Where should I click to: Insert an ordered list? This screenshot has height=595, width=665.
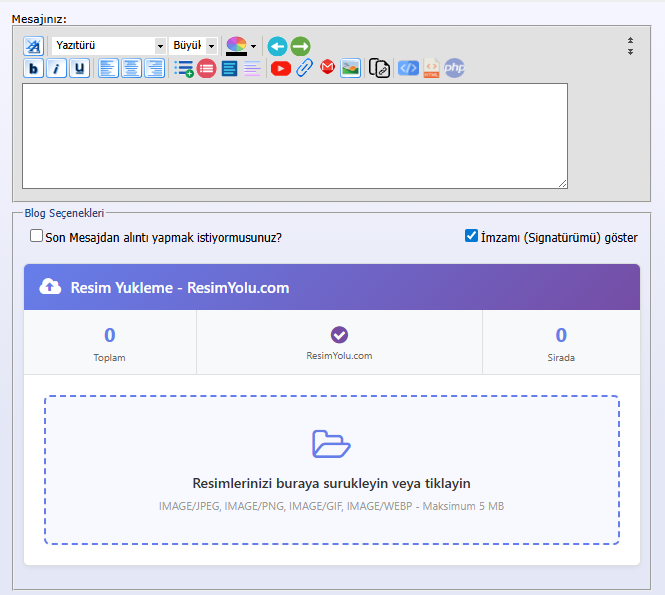[207, 69]
